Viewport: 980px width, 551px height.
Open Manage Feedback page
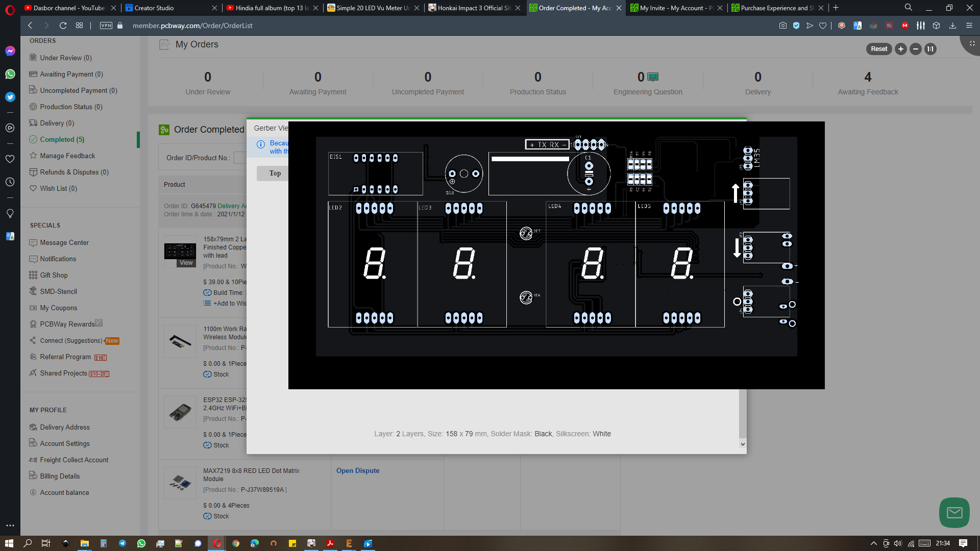(67, 156)
